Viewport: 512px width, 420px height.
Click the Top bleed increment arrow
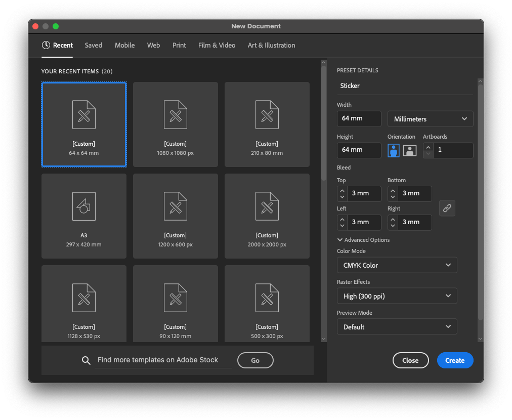click(x=342, y=190)
